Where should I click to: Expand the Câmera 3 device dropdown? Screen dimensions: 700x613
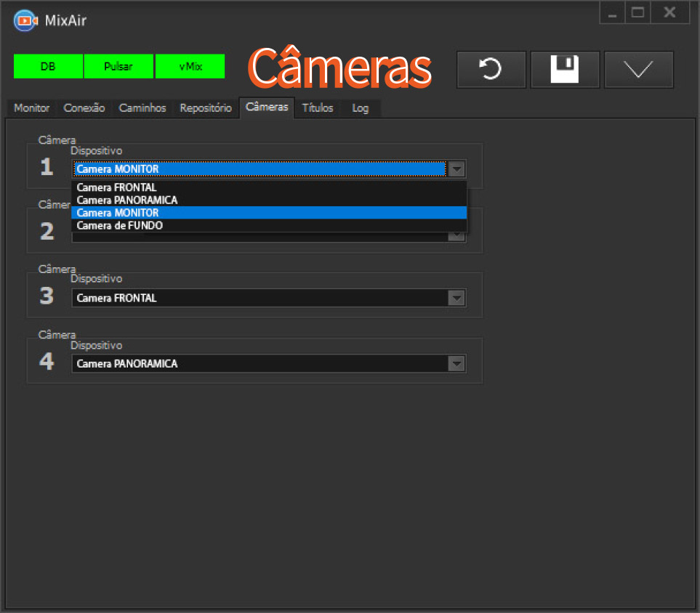click(456, 299)
